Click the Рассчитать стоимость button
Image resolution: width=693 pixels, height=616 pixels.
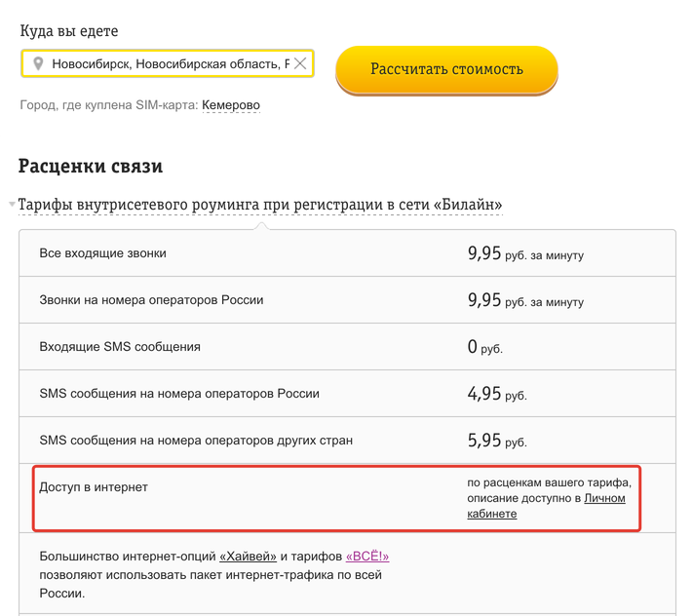[x=446, y=69]
